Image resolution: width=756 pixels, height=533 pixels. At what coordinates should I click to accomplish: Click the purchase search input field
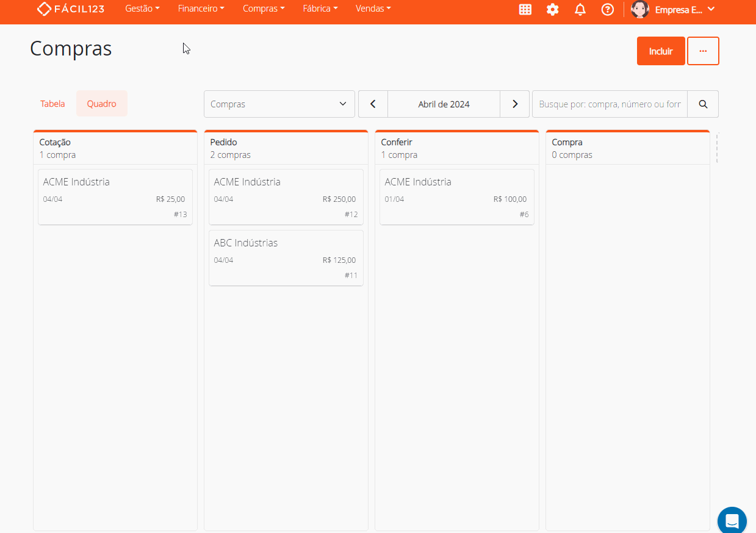click(610, 104)
